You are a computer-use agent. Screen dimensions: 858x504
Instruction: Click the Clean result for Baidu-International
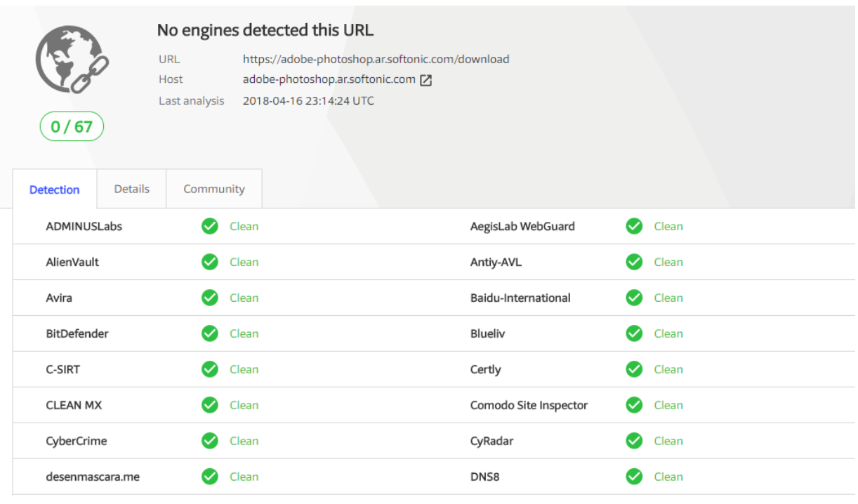(668, 298)
